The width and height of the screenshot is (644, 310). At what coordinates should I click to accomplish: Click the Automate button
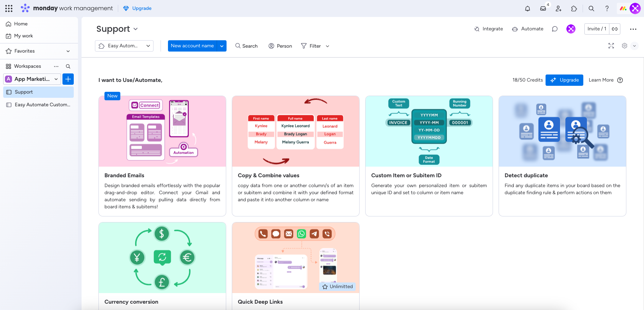click(x=528, y=29)
